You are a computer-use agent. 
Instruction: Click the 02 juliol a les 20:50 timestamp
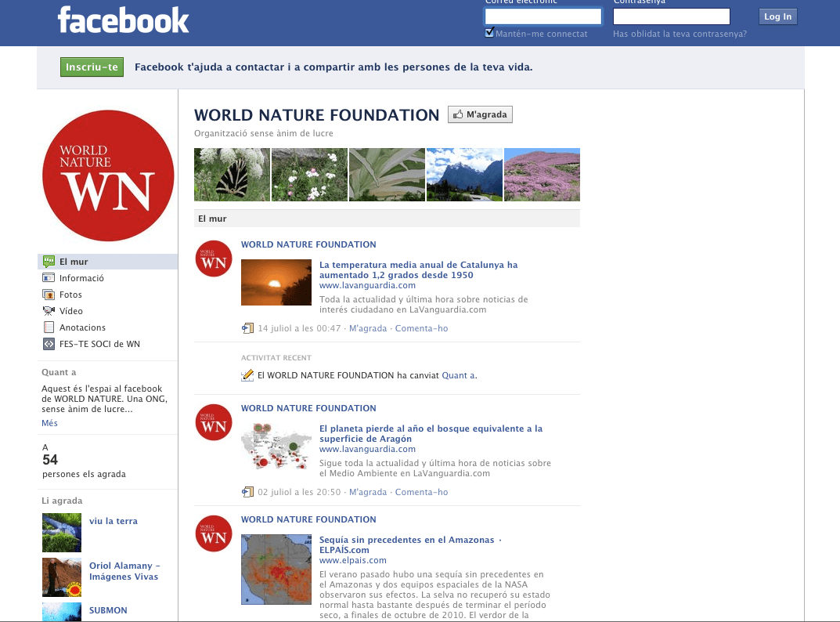(300, 492)
